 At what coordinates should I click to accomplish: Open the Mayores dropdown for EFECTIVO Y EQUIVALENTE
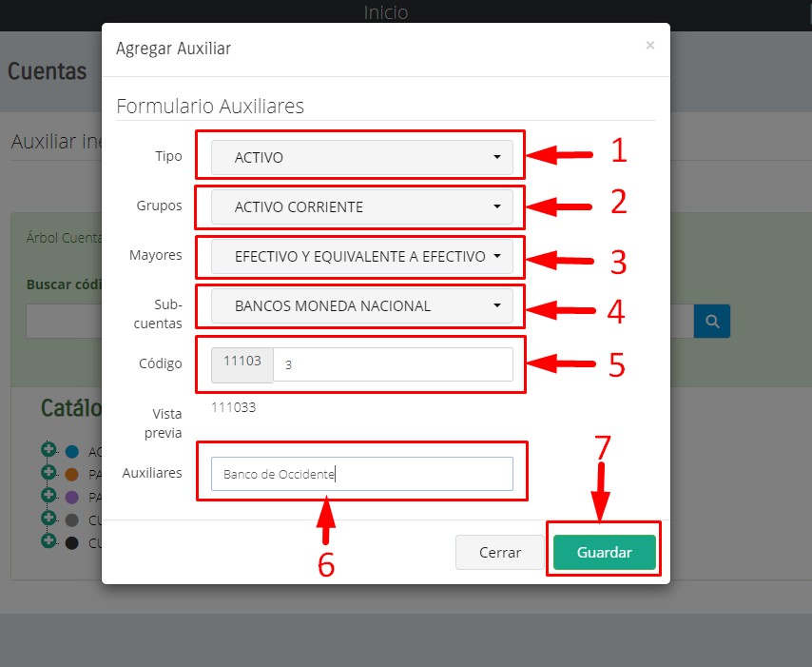coord(362,256)
